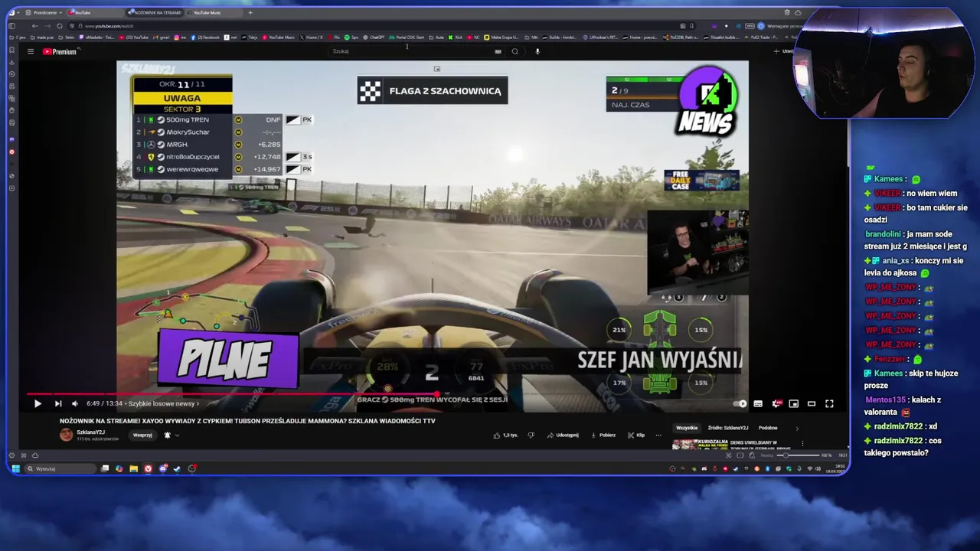Image resolution: width=980 pixels, height=551 pixels.
Task: Open the 'gmail' bookmark
Action: click(162, 37)
